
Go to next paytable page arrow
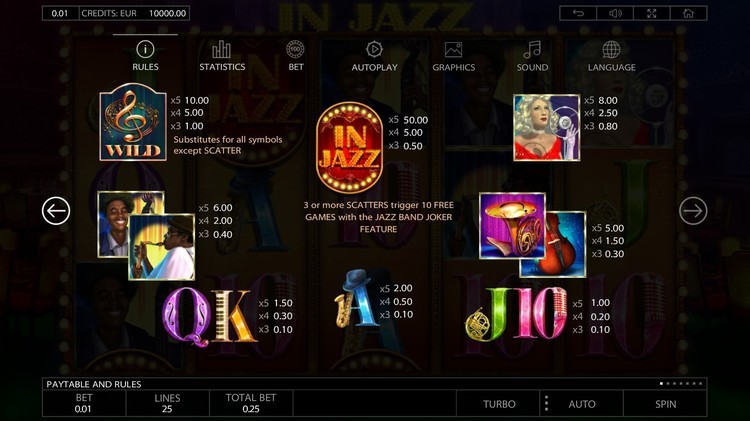(693, 210)
